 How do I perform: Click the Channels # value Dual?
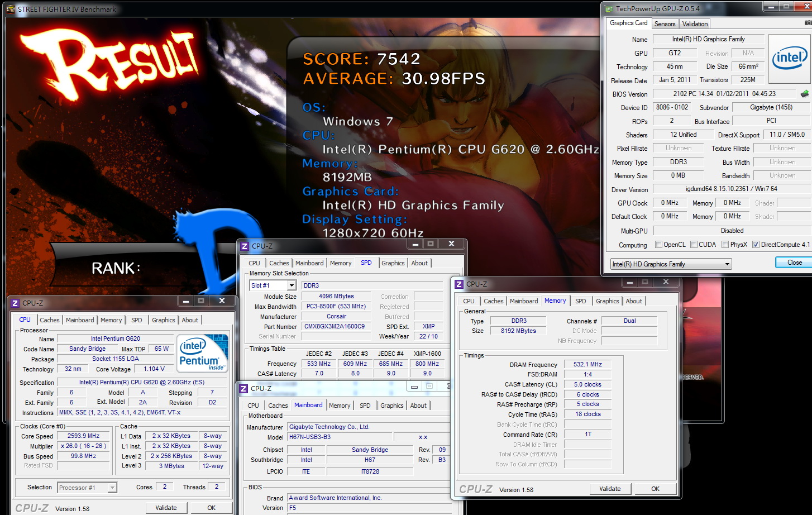(629, 321)
